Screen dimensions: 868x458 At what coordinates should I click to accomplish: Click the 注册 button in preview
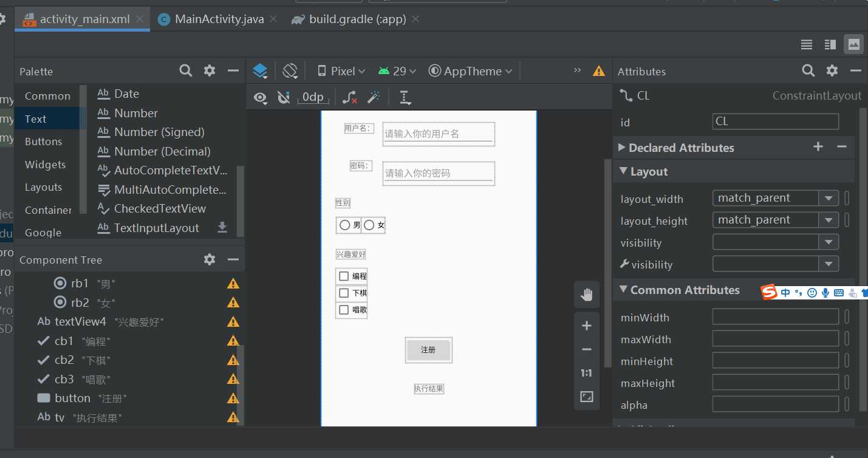click(x=428, y=350)
